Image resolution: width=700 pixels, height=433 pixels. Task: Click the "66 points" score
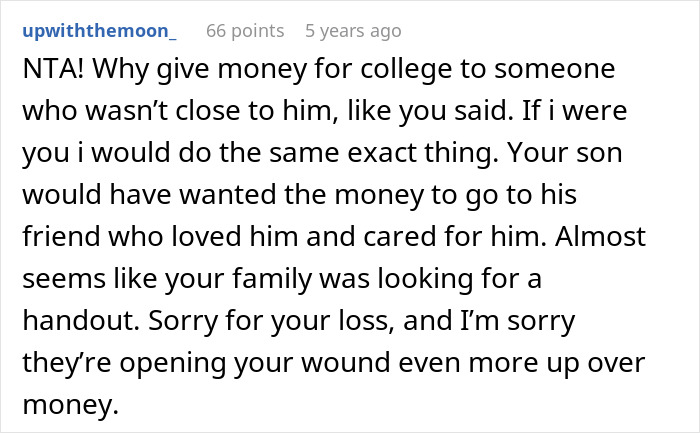point(245,31)
